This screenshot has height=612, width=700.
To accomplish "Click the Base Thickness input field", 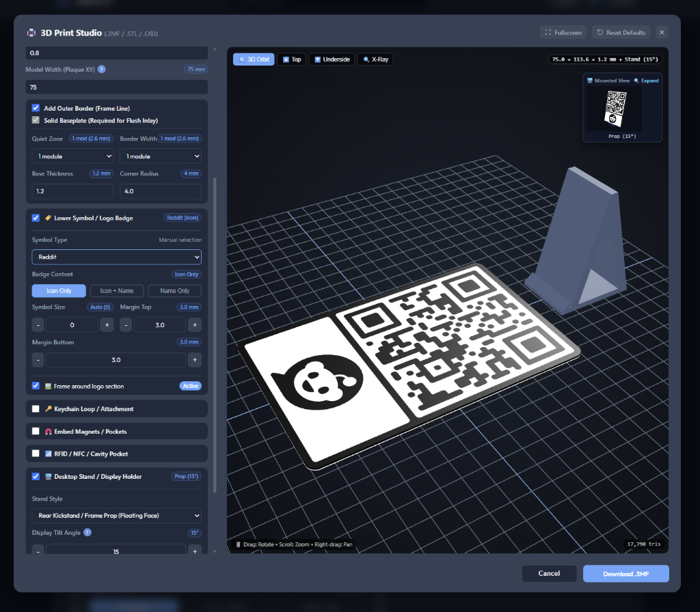I will click(x=72, y=191).
